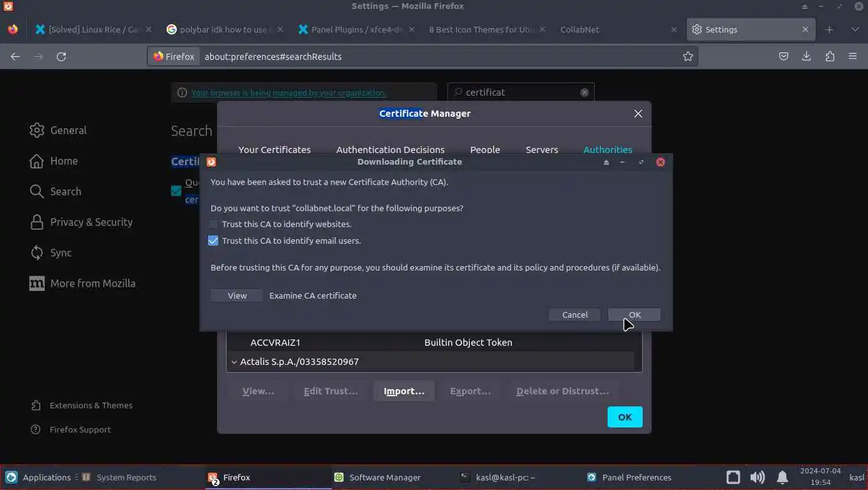868x490 pixels.
Task: Click the screen icon left of the speaker
Action: point(733,477)
